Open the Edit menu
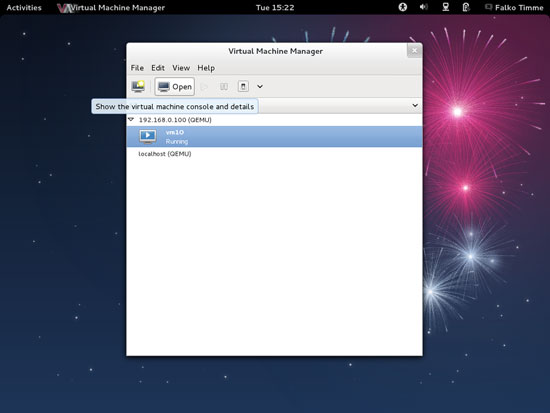 click(158, 68)
